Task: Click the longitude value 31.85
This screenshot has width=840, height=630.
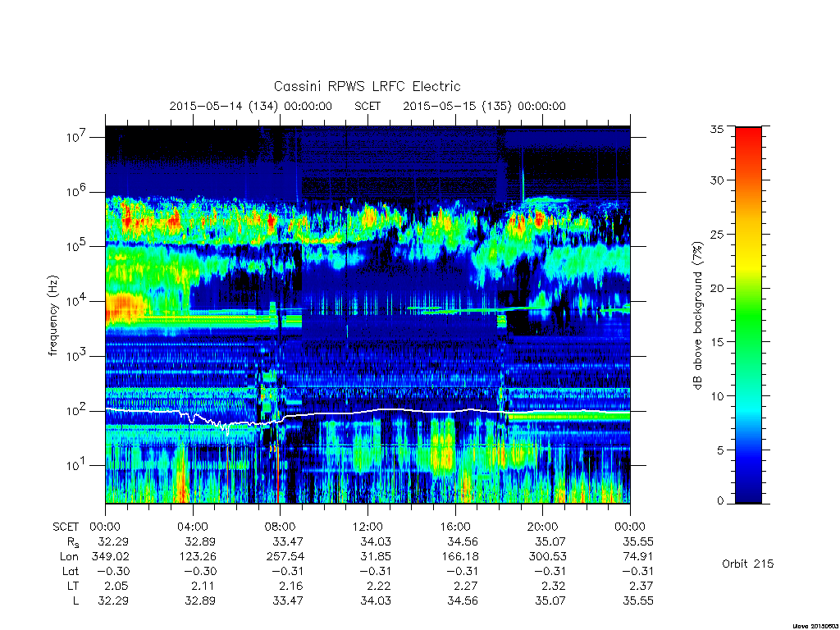Action: pos(376,557)
